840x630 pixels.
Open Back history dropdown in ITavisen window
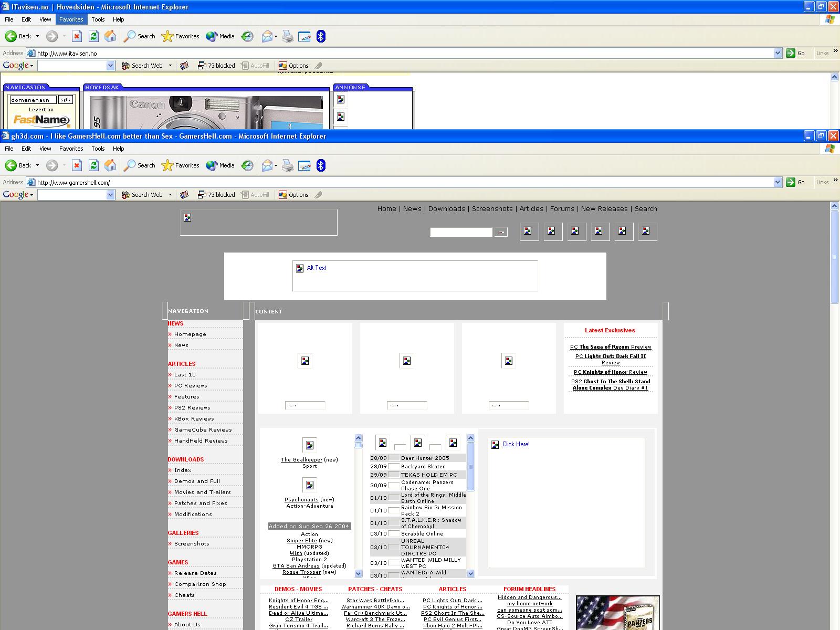(x=37, y=36)
